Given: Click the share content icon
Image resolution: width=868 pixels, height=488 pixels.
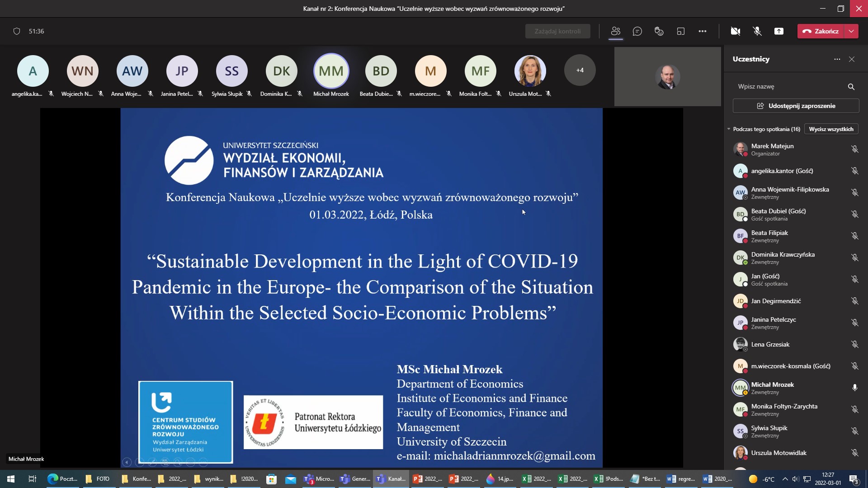Looking at the screenshot, I should click(778, 31).
